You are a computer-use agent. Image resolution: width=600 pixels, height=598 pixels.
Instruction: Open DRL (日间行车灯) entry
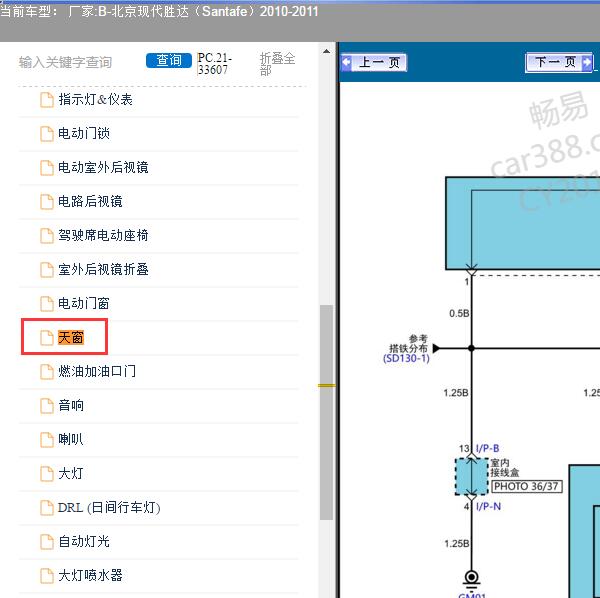109,508
